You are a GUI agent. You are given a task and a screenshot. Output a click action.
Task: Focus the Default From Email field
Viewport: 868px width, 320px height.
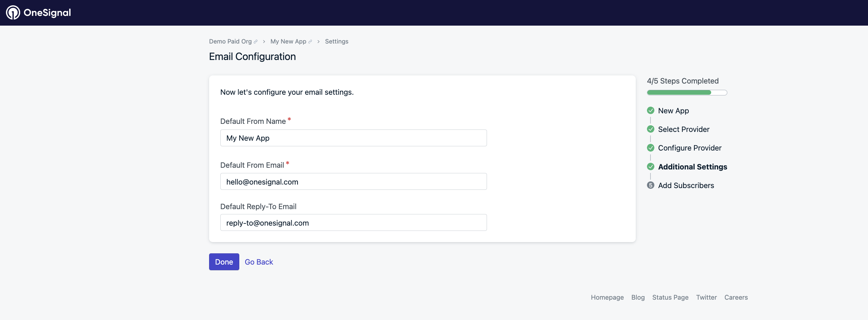point(353,181)
